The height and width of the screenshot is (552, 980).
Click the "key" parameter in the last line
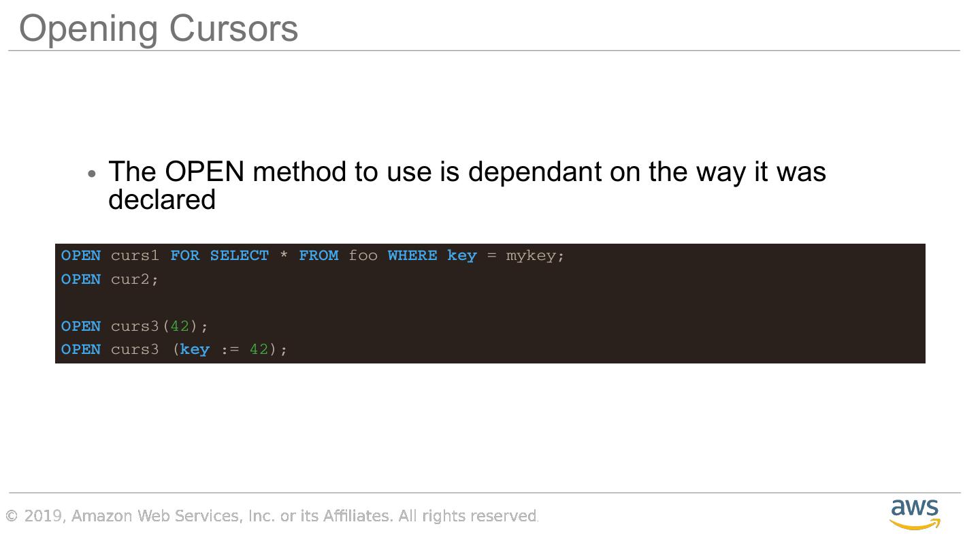[x=195, y=349]
